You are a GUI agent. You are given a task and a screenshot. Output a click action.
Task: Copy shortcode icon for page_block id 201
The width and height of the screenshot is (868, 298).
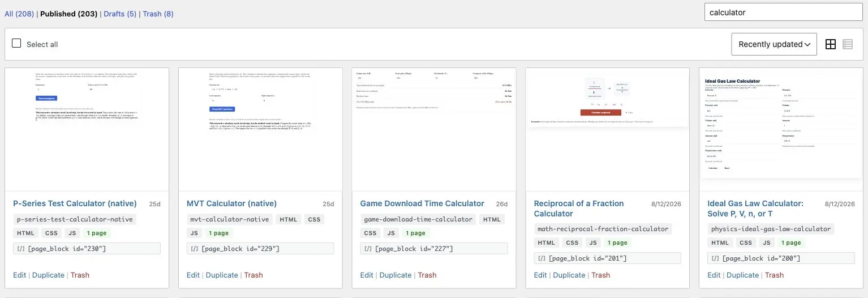coord(541,258)
